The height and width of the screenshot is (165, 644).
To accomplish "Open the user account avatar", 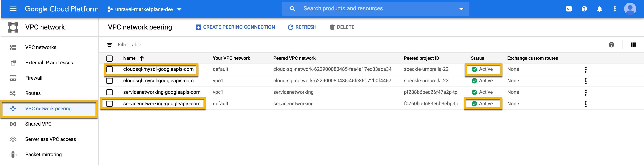I will pyautogui.click(x=630, y=9).
